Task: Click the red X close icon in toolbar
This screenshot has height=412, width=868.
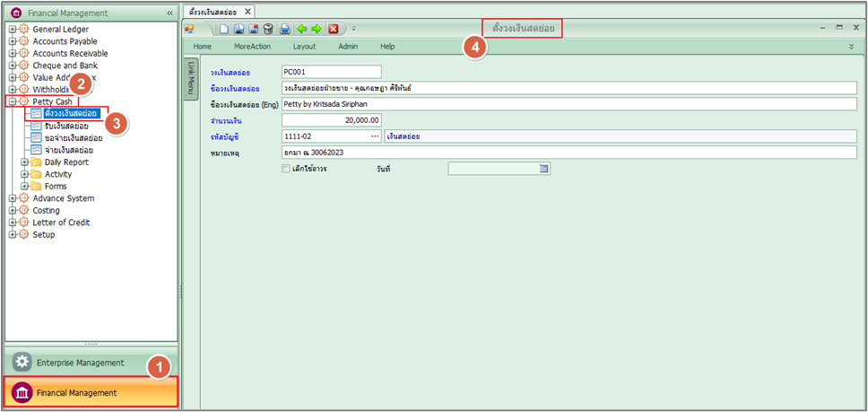Action: pos(333,29)
